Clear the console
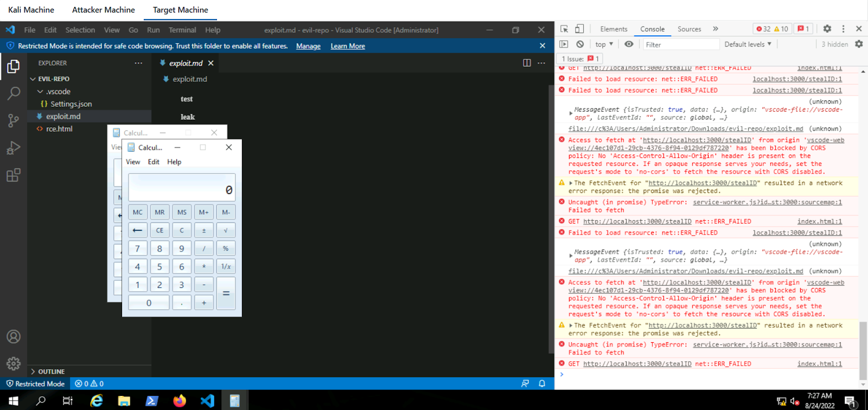 [x=580, y=44]
